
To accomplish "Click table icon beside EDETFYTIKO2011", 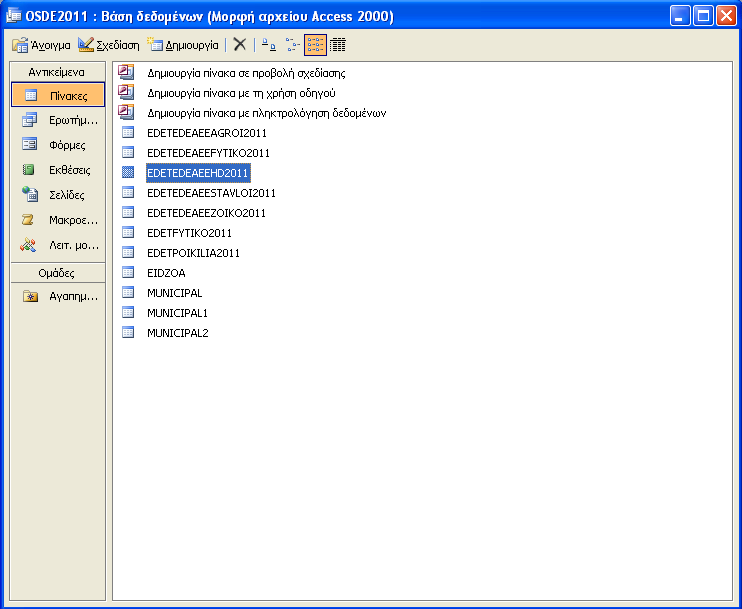I will [128, 232].
